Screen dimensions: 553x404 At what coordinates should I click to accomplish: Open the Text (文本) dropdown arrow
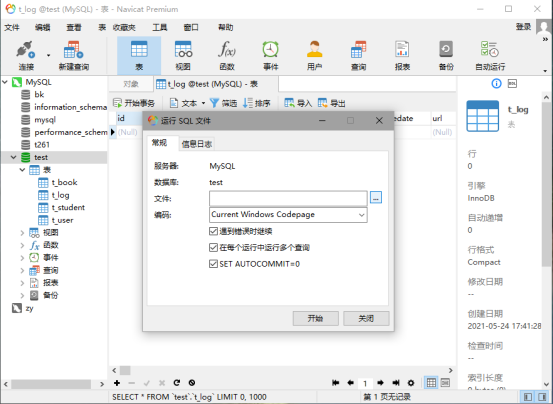[x=203, y=103]
